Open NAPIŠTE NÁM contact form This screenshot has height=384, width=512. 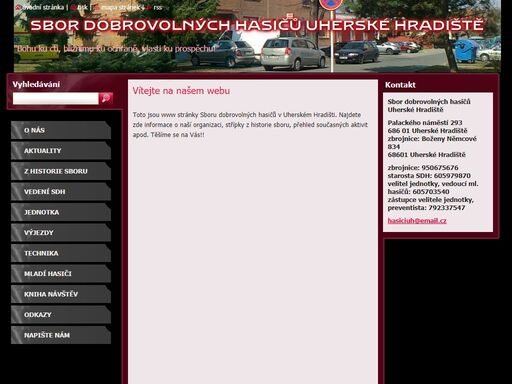coord(61,335)
